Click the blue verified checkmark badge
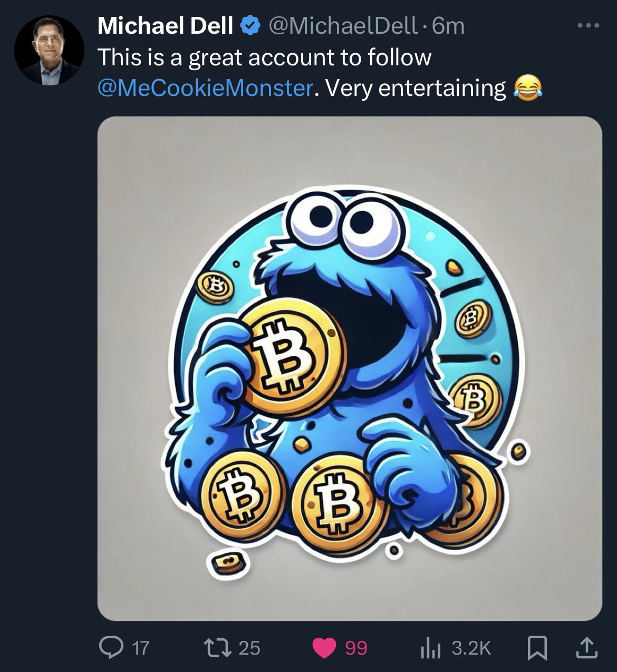The height and width of the screenshot is (672, 617). click(x=250, y=25)
